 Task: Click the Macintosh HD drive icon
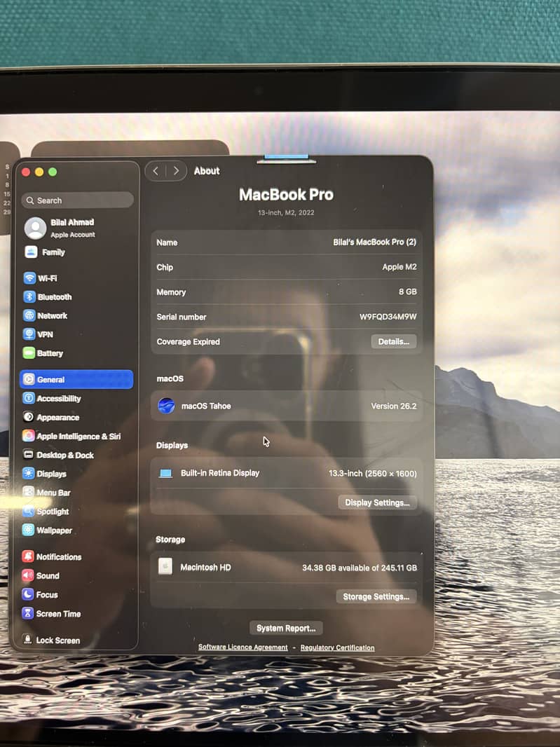tap(165, 566)
